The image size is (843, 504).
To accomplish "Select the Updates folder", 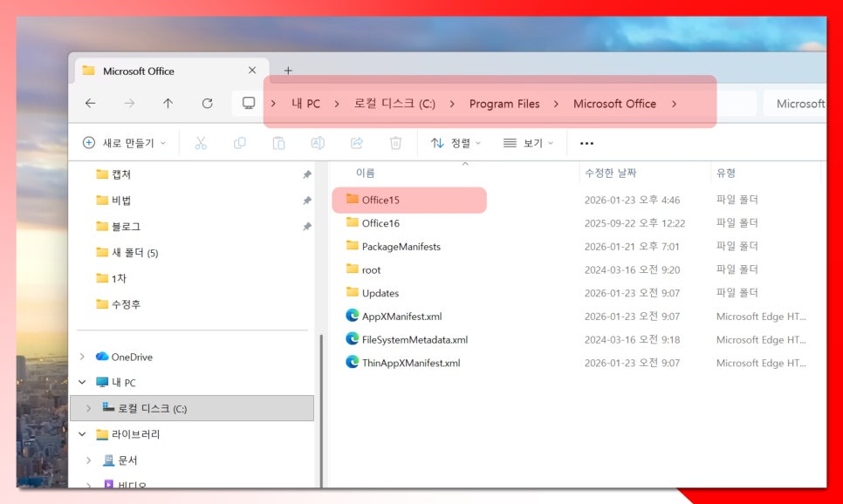I will pyautogui.click(x=372, y=293).
